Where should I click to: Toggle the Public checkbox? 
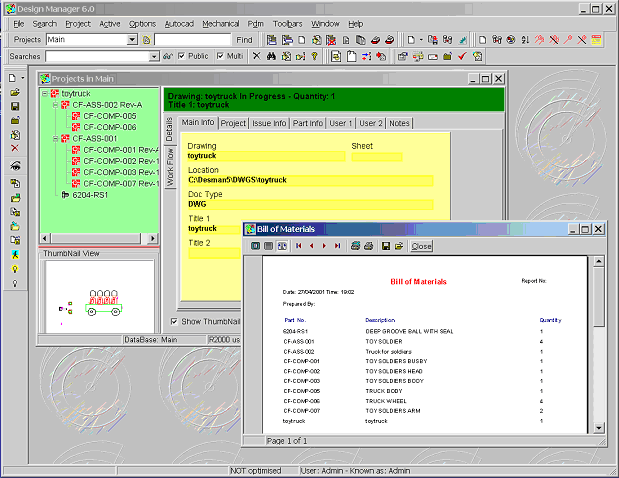pyautogui.click(x=181, y=56)
